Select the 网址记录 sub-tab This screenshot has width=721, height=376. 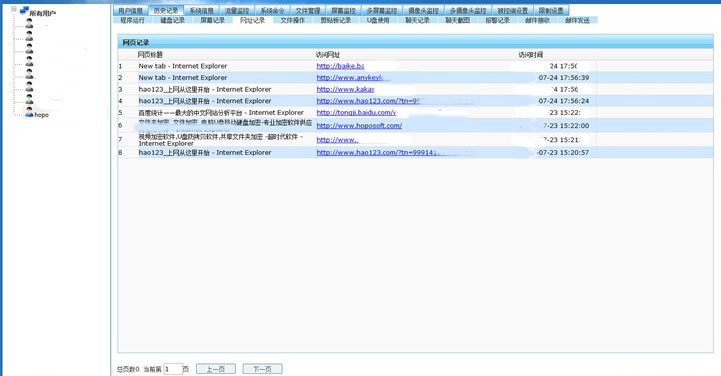252,20
